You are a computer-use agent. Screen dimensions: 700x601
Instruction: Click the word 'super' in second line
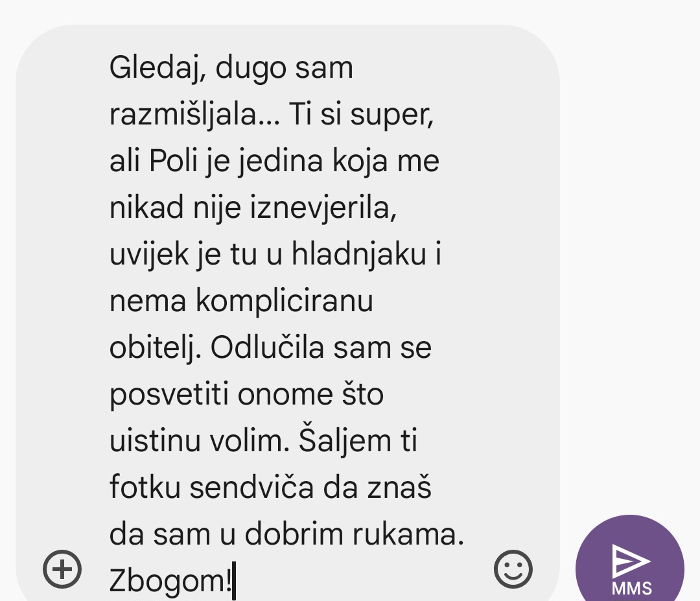(x=390, y=115)
